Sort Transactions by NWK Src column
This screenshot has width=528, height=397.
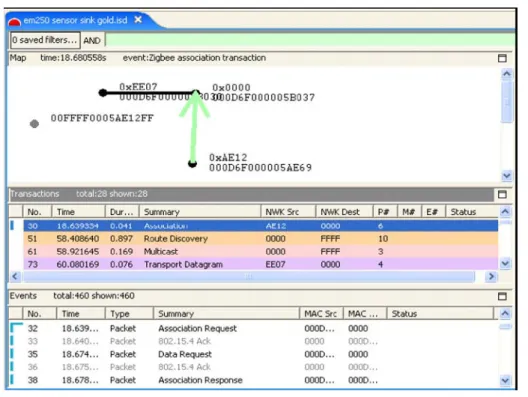[x=288, y=212]
